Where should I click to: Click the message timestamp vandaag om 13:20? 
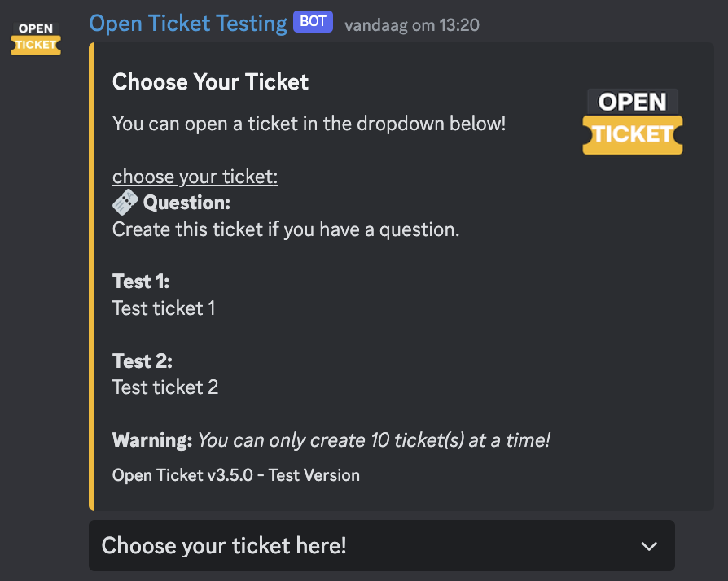[412, 25]
